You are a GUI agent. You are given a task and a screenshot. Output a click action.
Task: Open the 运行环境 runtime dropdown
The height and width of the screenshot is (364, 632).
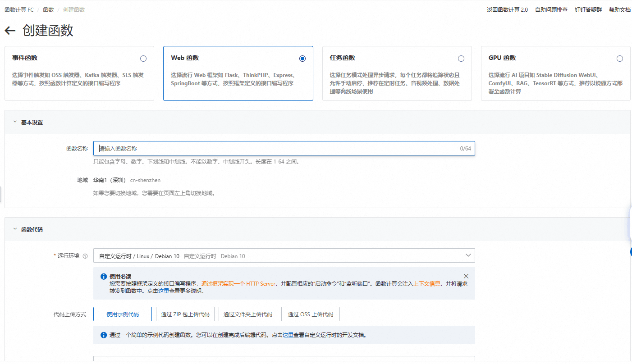284,256
